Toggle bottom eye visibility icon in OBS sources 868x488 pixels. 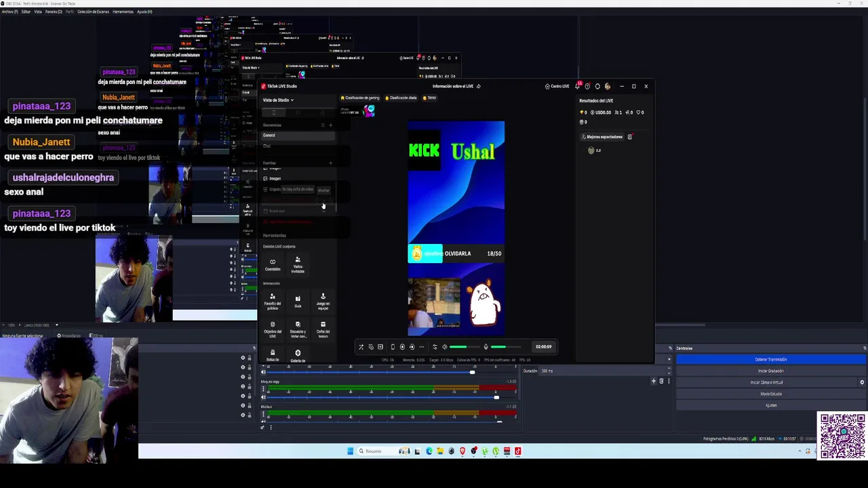pyautogui.click(x=243, y=415)
